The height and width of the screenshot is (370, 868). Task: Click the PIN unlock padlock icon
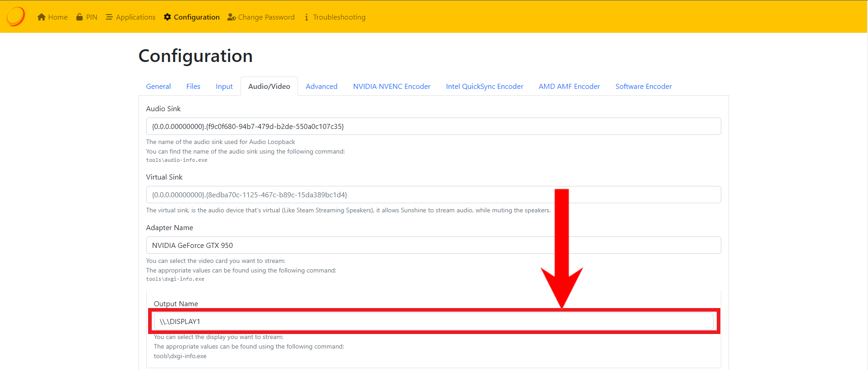point(80,17)
